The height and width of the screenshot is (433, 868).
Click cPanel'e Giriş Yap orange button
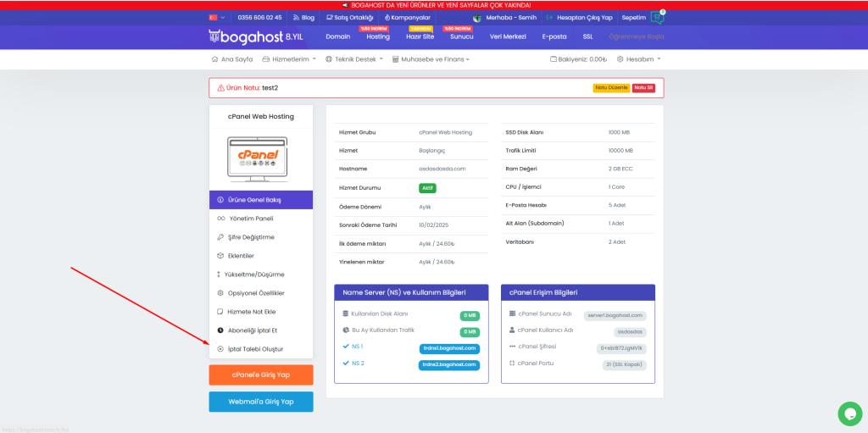pos(261,375)
